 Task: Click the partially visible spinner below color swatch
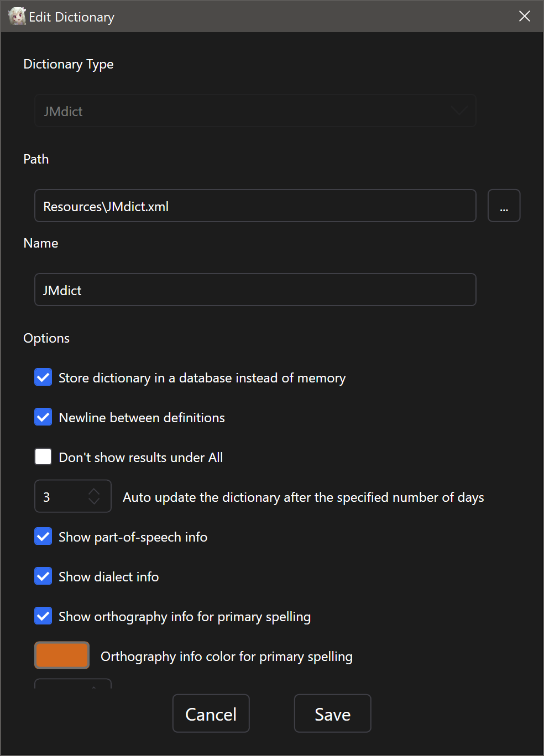click(72, 684)
